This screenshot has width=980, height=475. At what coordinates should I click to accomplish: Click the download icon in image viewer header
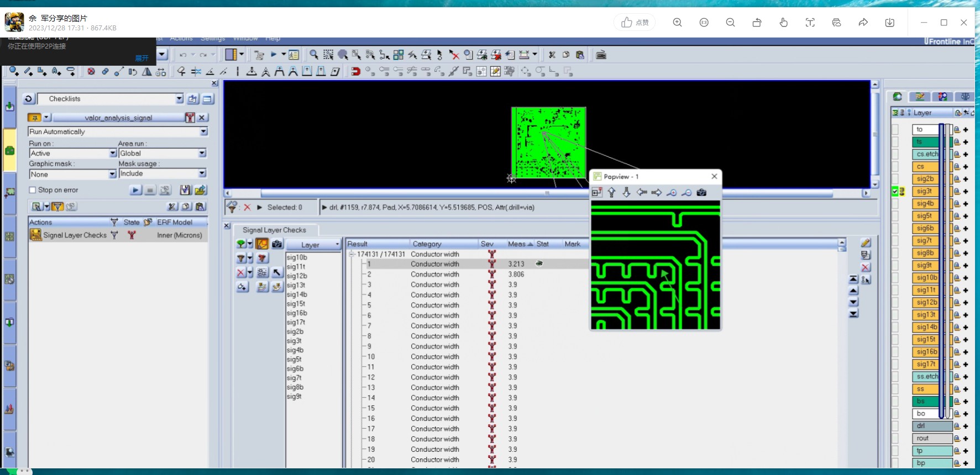pos(889,23)
